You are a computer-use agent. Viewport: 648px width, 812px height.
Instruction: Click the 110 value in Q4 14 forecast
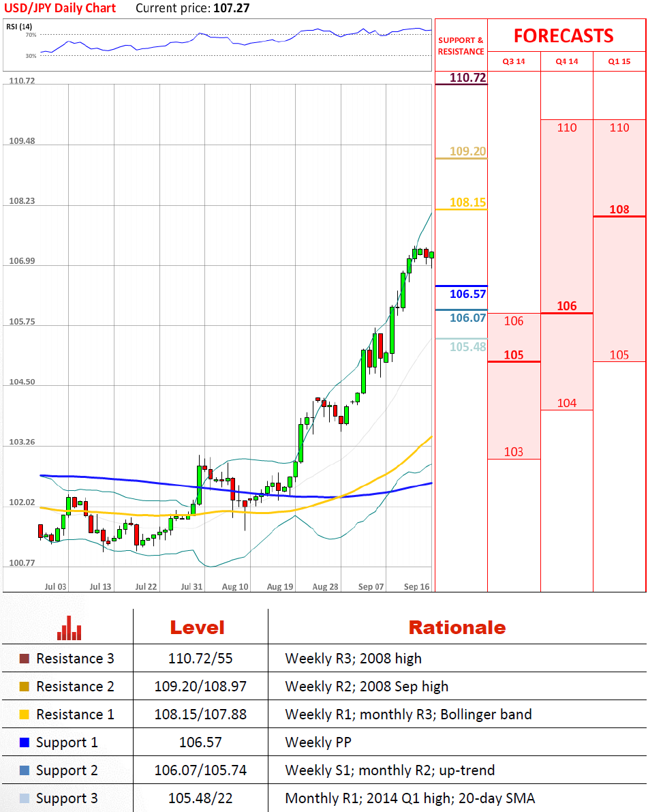tap(567, 128)
